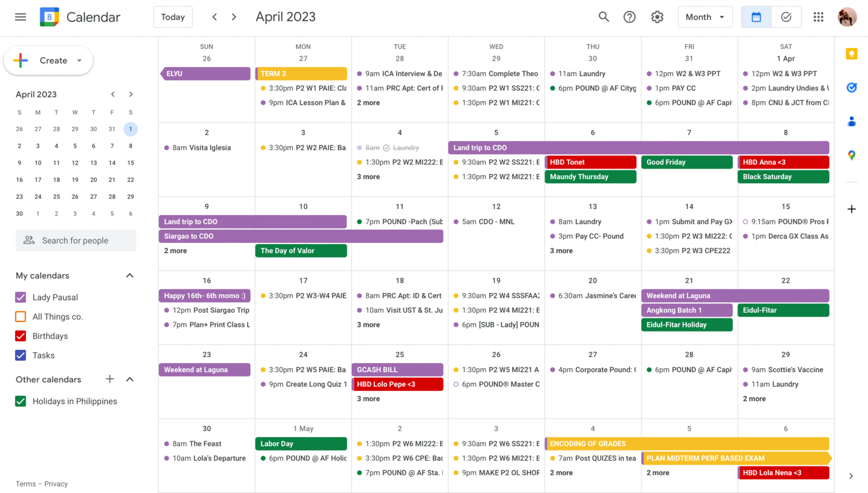This screenshot has width=868, height=493.
Task: Add other calendars plus icon
Action: pos(110,379)
